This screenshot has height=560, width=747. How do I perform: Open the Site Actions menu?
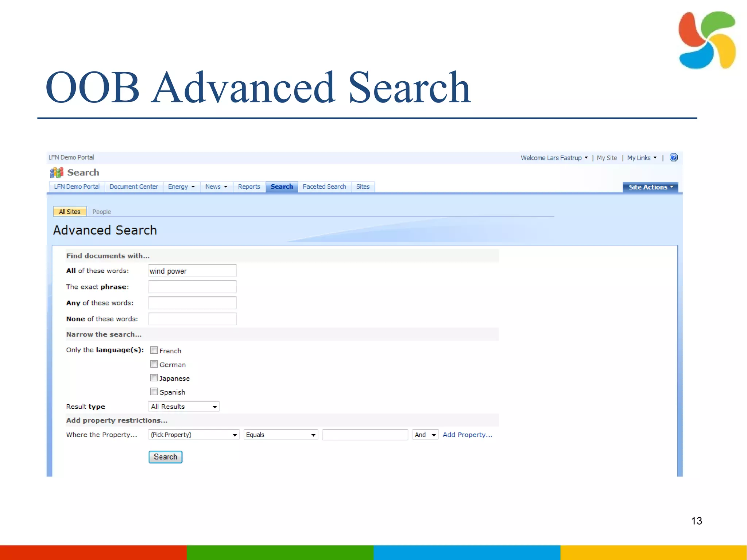[x=650, y=187]
